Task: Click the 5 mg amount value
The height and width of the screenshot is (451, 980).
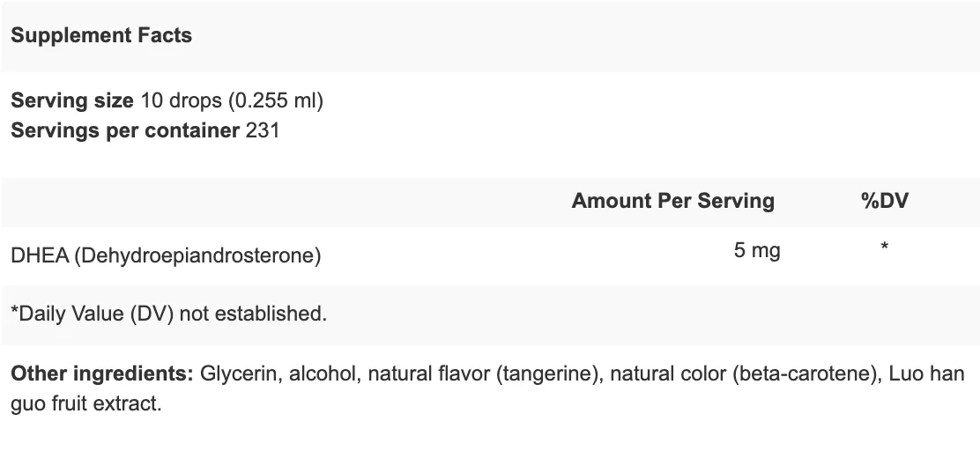Action: [757, 250]
